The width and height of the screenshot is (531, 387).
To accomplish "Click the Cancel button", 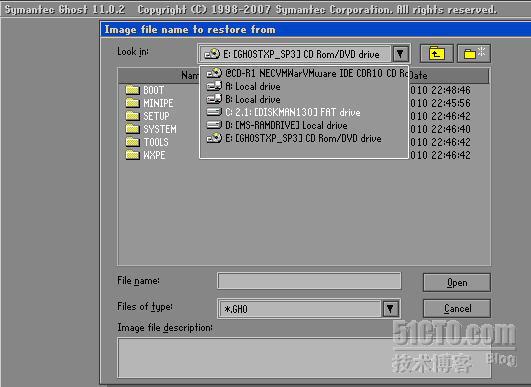I will pyautogui.click(x=456, y=308).
